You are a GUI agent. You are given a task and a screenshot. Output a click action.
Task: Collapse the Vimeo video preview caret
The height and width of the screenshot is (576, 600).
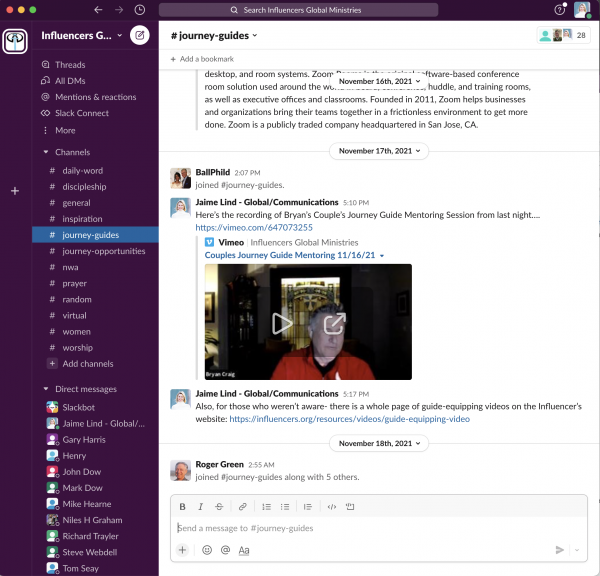(382, 256)
